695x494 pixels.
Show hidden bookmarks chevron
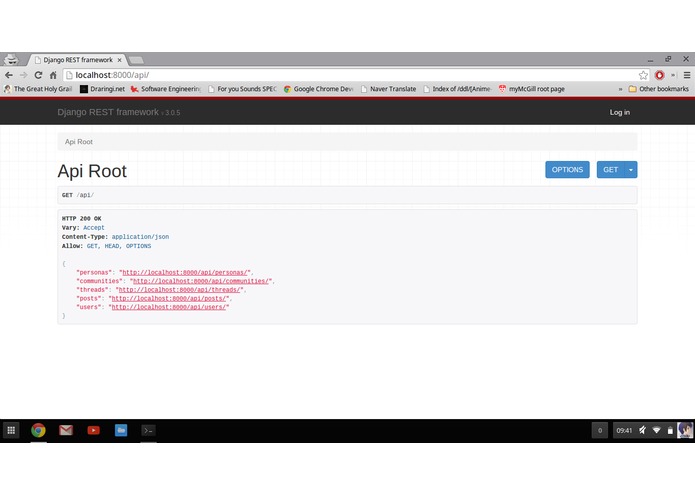(620, 89)
